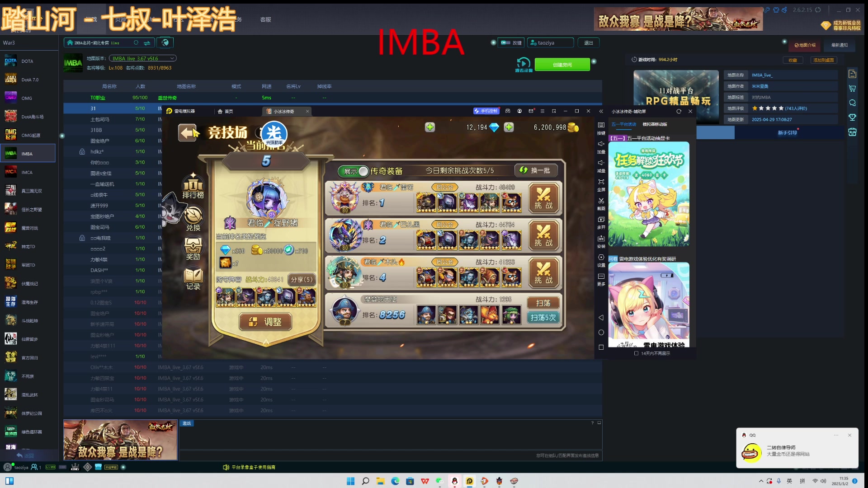Collapse the emulator side panel with double chevron
This screenshot has height=488, width=868.
601,111
